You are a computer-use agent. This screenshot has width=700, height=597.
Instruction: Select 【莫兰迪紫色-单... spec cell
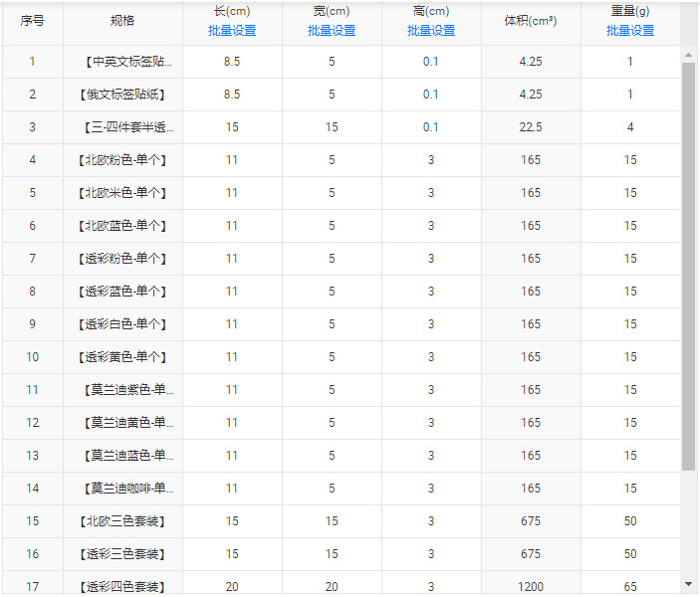(x=122, y=390)
